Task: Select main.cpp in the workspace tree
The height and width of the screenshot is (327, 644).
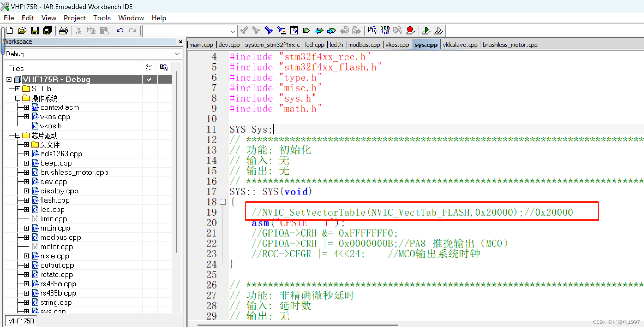Action: pos(55,228)
